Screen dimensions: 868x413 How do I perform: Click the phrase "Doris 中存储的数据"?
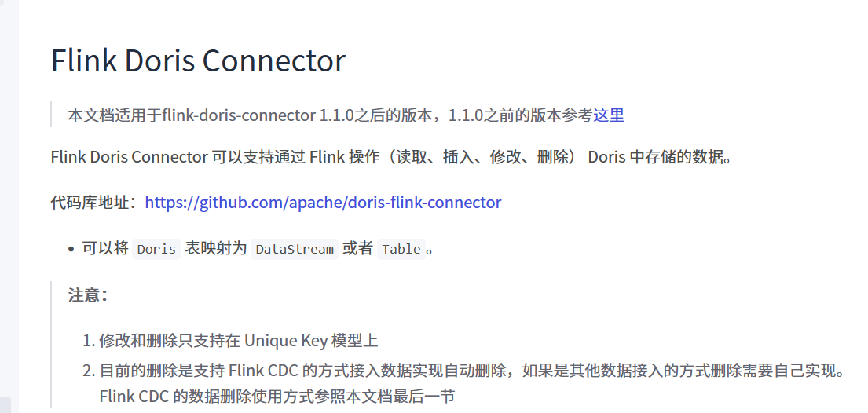click(x=658, y=156)
